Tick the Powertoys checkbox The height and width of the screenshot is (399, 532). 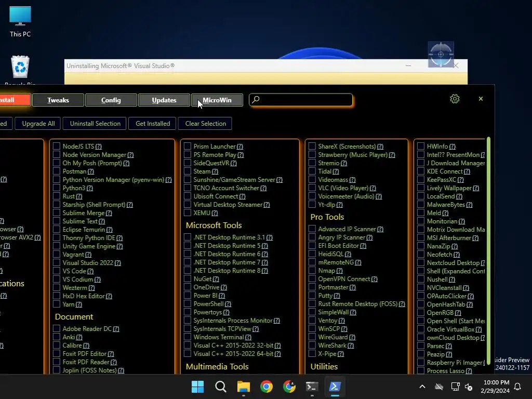click(x=187, y=312)
